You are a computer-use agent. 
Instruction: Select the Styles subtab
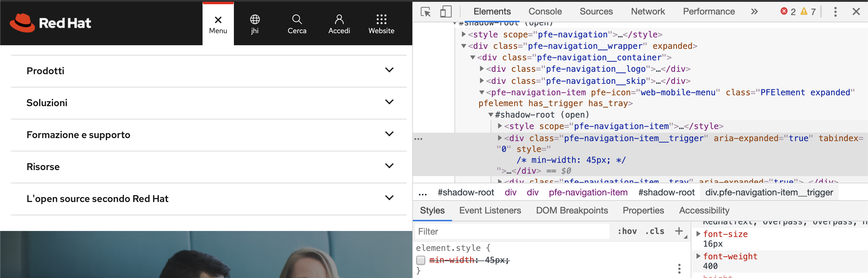tap(432, 210)
